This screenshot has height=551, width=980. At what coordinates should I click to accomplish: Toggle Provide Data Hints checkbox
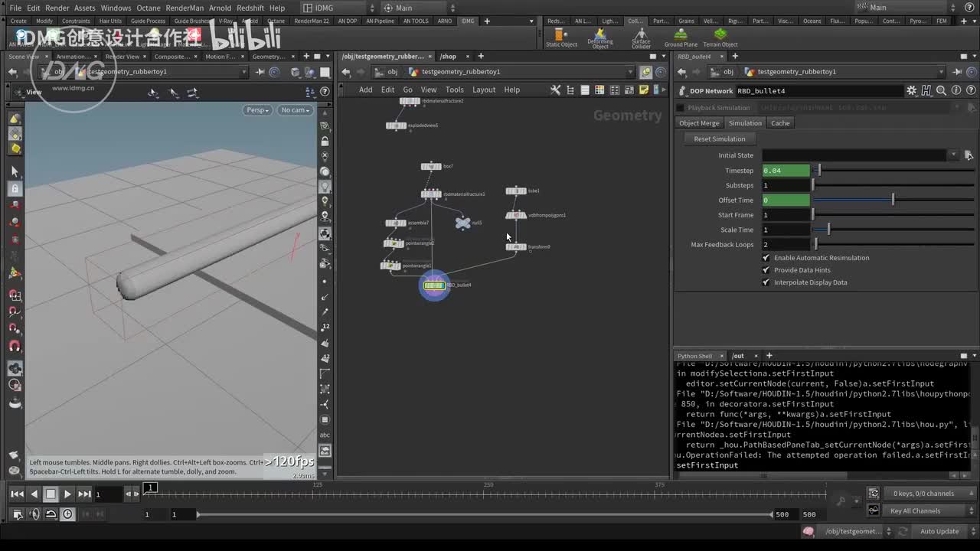[x=766, y=270]
